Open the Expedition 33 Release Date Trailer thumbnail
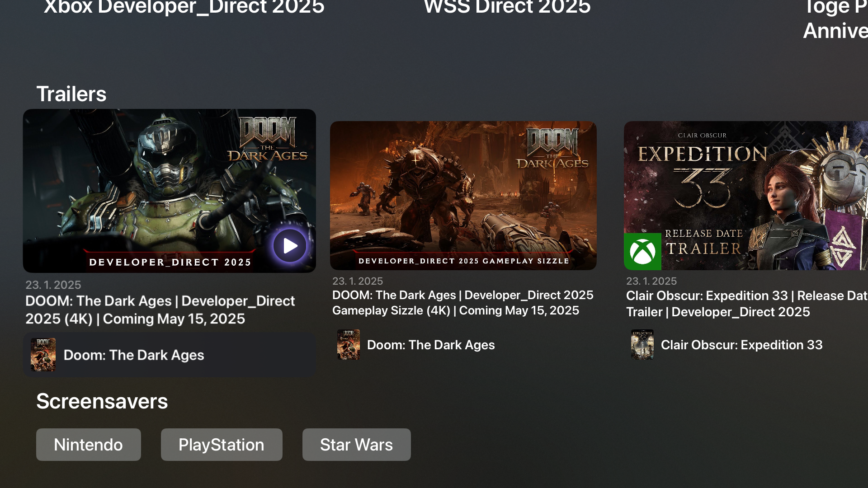Viewport: 868px width, 488px height. [x=745, y=195]
